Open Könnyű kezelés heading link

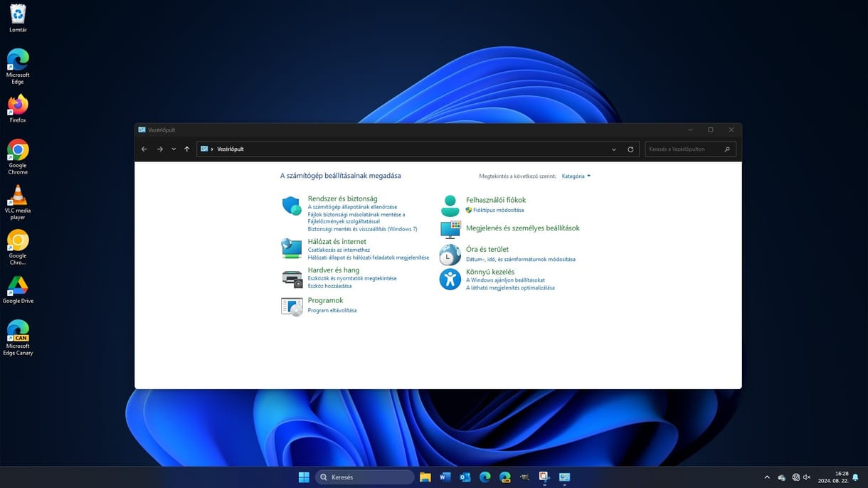coord(490,272)
